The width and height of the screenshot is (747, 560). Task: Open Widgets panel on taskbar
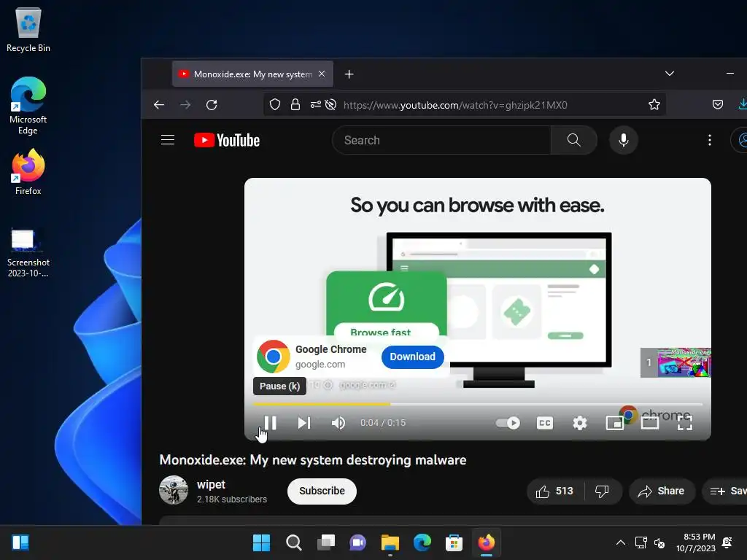click(20, 542)
